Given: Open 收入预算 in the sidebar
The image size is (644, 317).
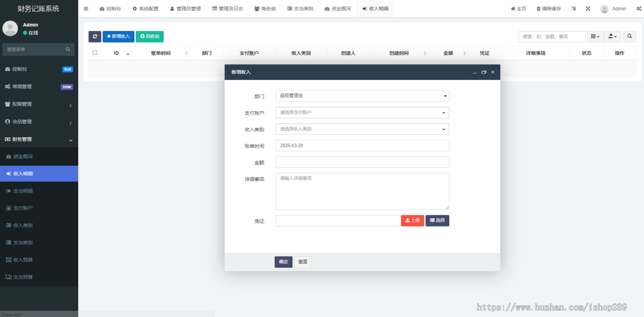Looking at the screenshot, I should point(39,260).
